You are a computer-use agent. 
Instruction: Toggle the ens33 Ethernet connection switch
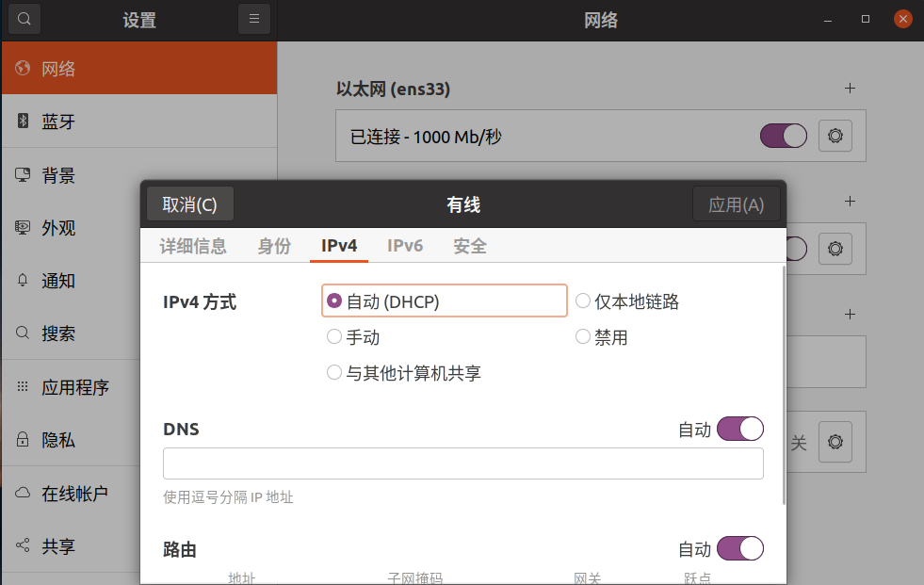pos(784,137)
